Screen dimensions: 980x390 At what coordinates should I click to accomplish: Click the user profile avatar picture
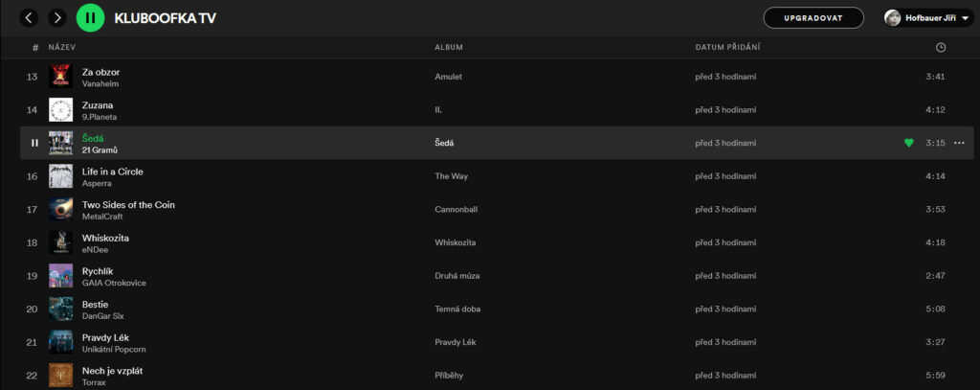893,18
